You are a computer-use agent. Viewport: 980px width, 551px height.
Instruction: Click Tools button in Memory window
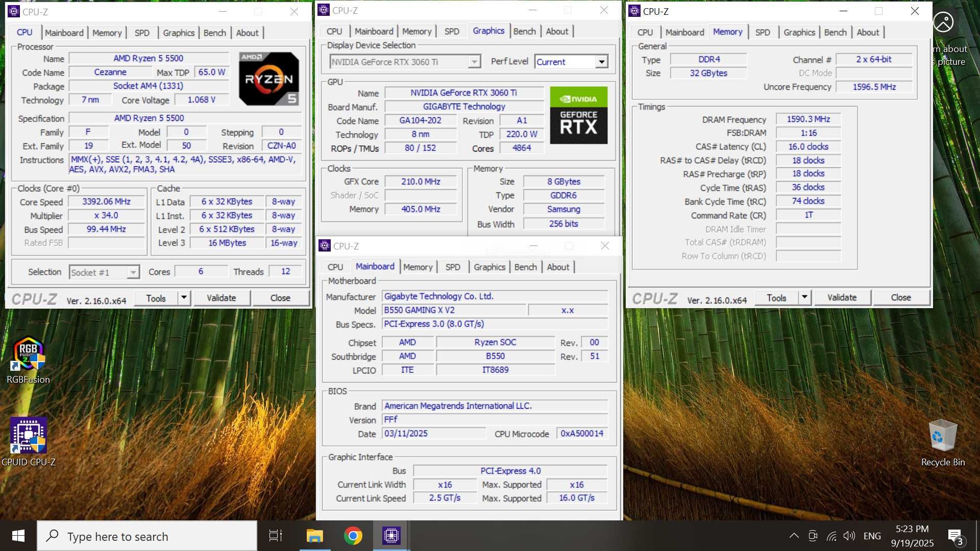(x=776, y=297)
